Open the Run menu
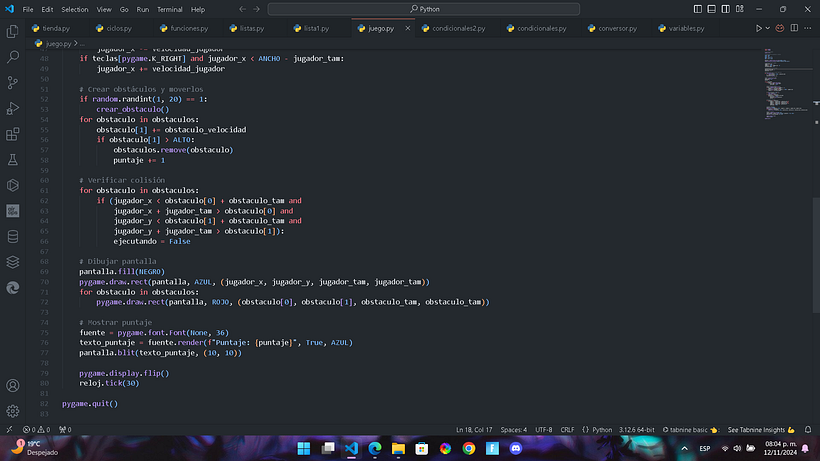The height and width of the screenshot is (461, 820). click(x=143, y=9)
